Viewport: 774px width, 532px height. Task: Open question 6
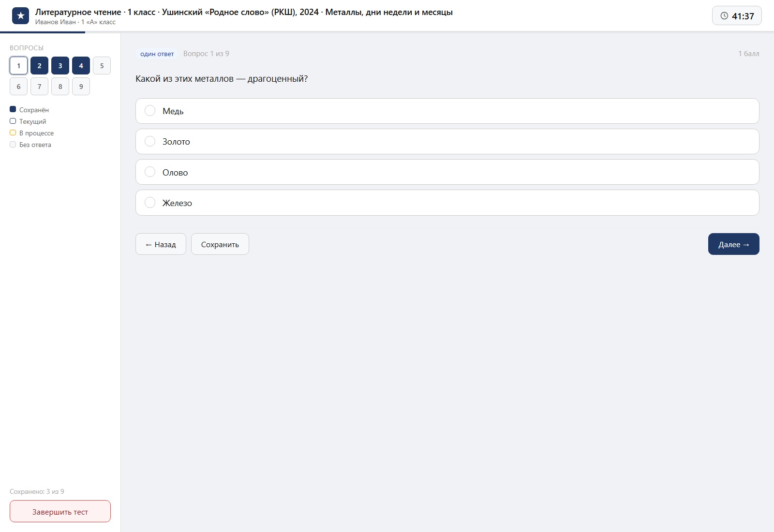pyautogui.click(x=18, y=87)
